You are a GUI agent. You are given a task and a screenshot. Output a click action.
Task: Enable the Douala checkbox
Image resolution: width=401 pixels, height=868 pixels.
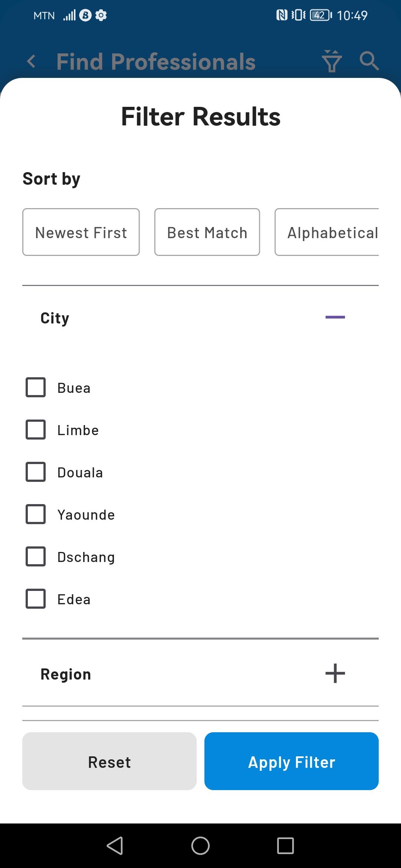click(36, 472)
